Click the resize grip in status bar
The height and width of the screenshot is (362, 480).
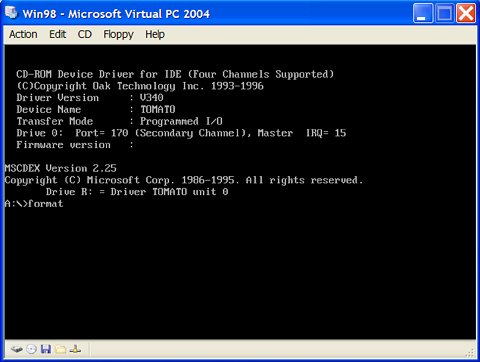471,353
